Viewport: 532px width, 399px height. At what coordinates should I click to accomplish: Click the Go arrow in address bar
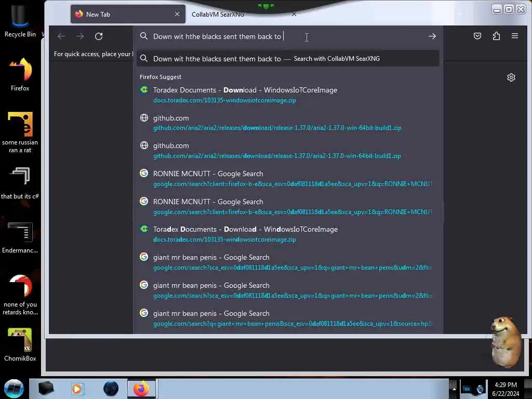pyautogui.click(x=432, y=36)
